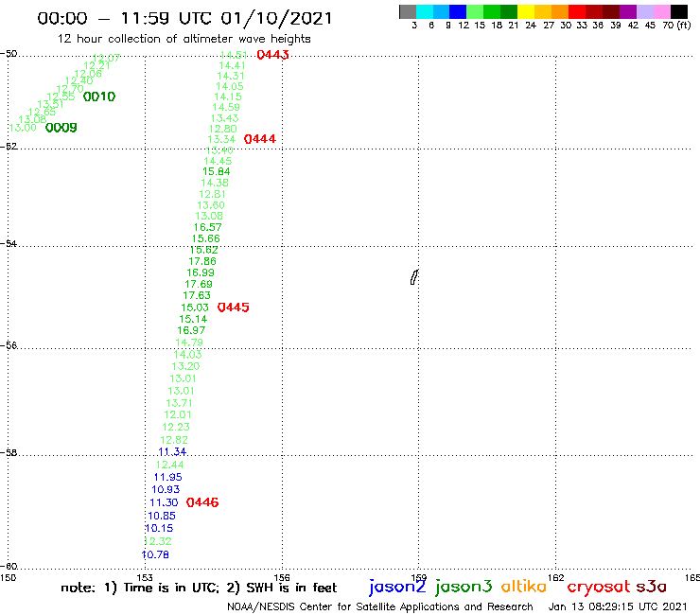
Task: Click the wave height value 12.07
Action: click(x=106, y=58)
